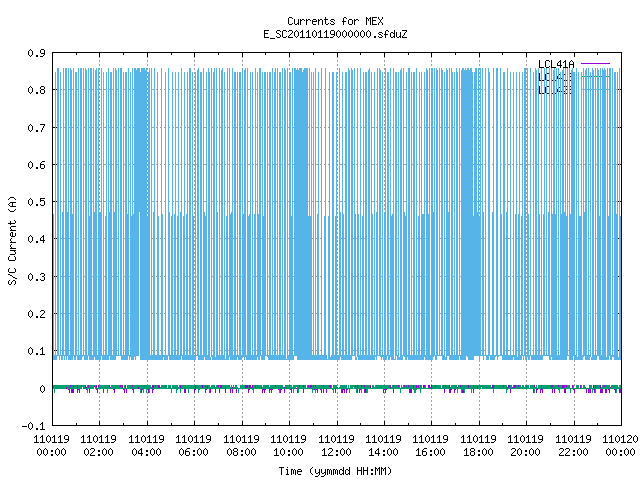The height and width of the screenshot is (480, 640).
Task: Select the E_SC20110119000000.sfduZ file name subtitle
Action: coord(335,34)
